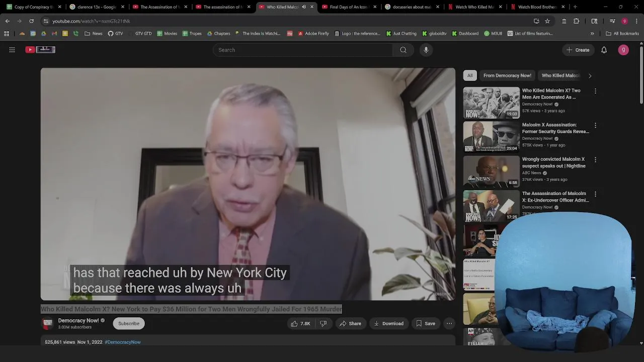Click the Share button
This screenshot has width=644, height=362.
(x=350, y=323)
